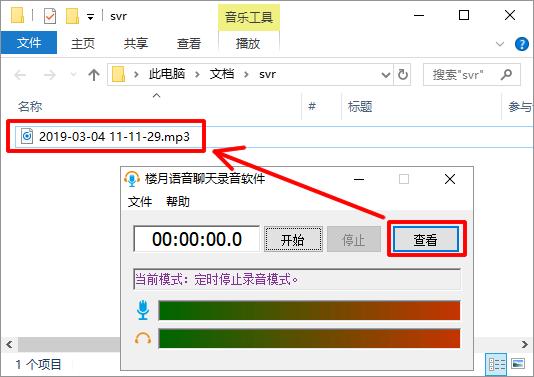
Task: Refresh the svr folder view
Action: pyautogui.click(x=402, y=75)
